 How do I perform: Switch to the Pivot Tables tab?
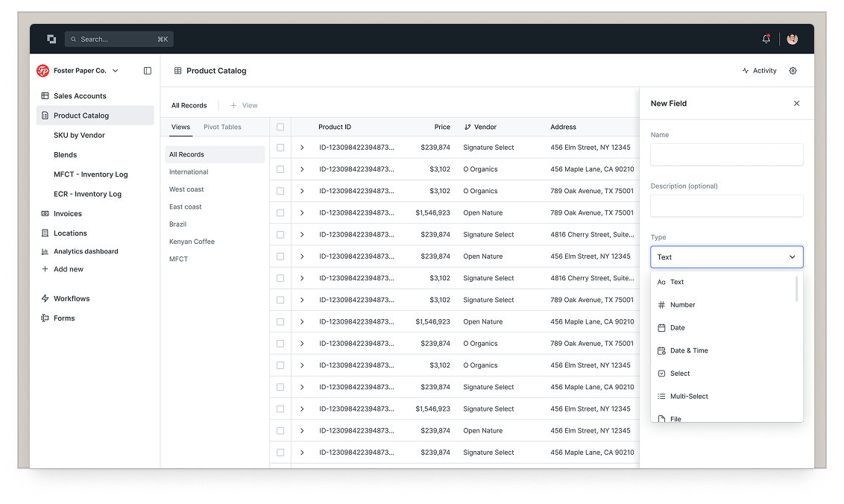point(222,127)
